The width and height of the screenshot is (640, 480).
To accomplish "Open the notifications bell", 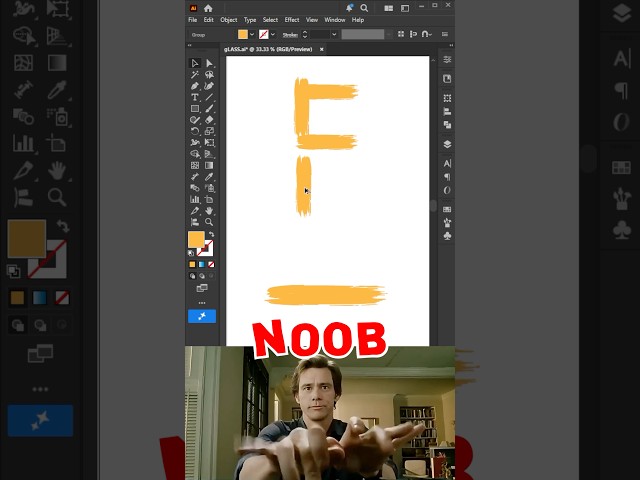I will 349,8.
